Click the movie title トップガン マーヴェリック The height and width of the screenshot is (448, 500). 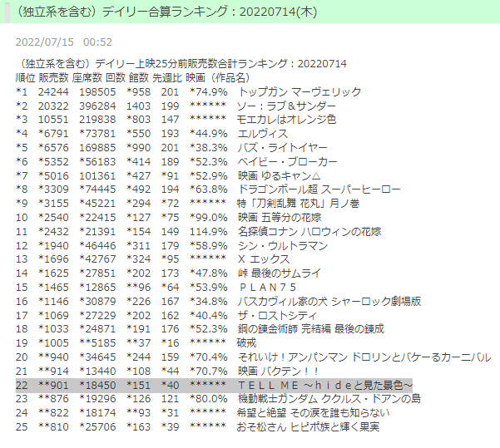tap(300, 91)
